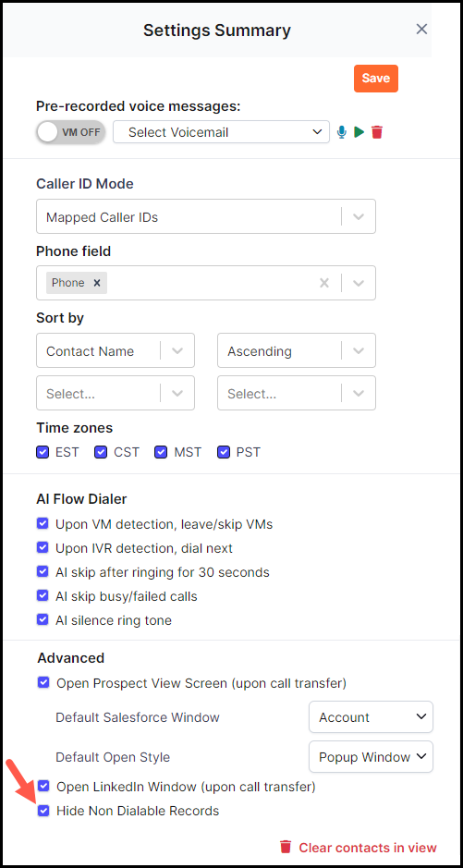Viewport: 463px width, 868px height.
Task: Open the Select Voicemail dropdown
Action: coord(221,132)
